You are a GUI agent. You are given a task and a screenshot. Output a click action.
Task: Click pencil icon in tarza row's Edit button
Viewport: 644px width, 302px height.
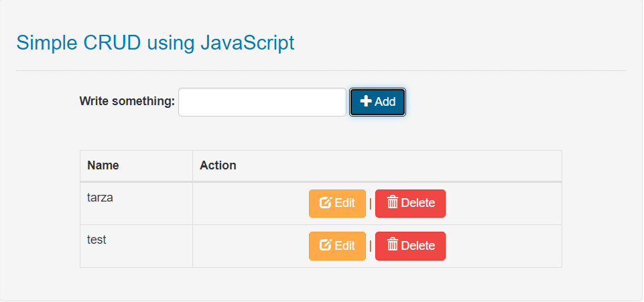pyautogui.click(x=326, y=203)
